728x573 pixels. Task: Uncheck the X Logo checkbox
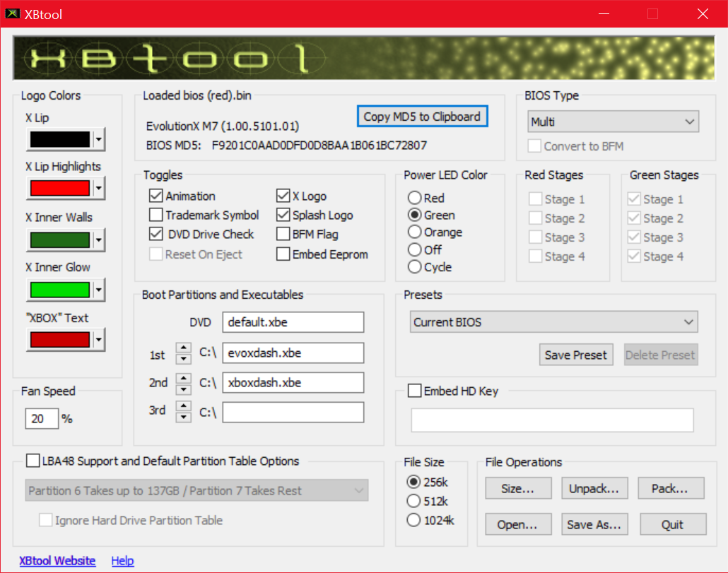283,196
